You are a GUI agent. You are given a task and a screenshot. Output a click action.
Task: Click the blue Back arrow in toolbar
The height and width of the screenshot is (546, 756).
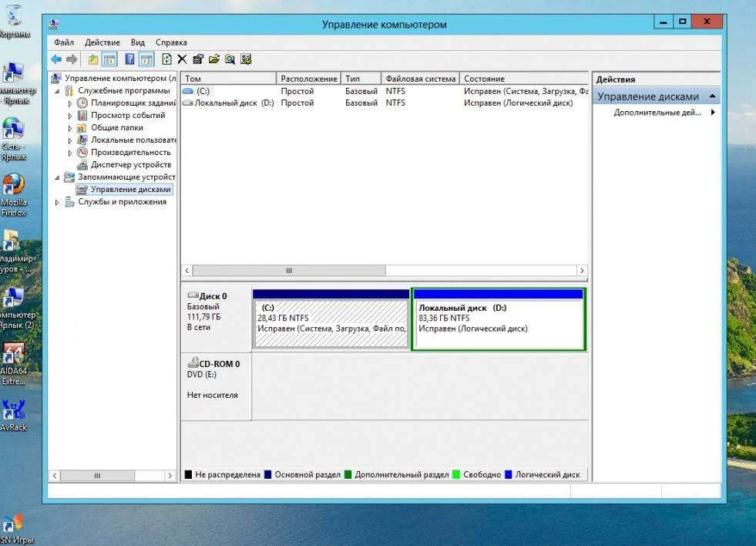pyautogui.click(x=56, y=59)
